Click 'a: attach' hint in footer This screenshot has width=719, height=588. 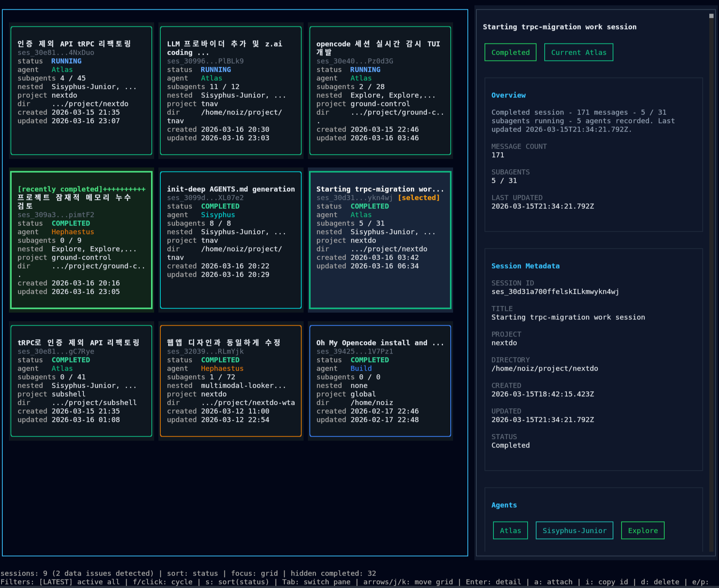tap(553, 582)
